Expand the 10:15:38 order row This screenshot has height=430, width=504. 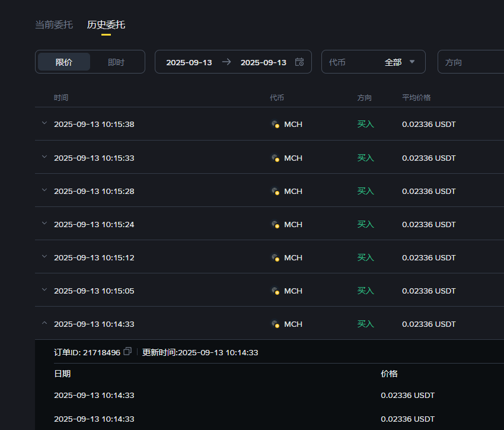(44, 123)
